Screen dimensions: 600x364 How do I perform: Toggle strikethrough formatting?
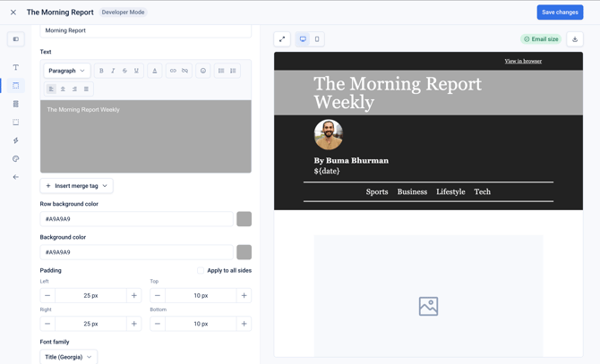click(x=124, y=71)
